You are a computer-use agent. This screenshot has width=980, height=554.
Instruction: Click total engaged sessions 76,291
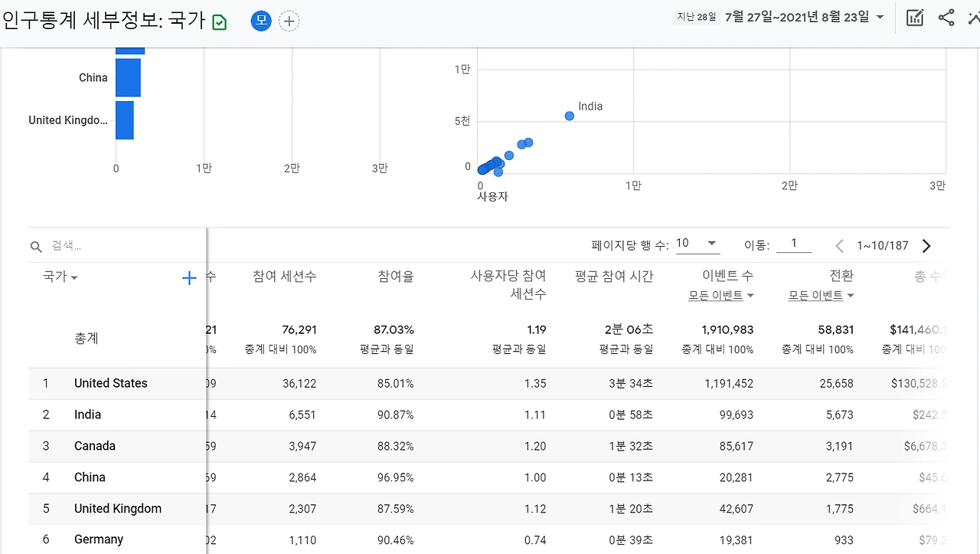point(299,329)
